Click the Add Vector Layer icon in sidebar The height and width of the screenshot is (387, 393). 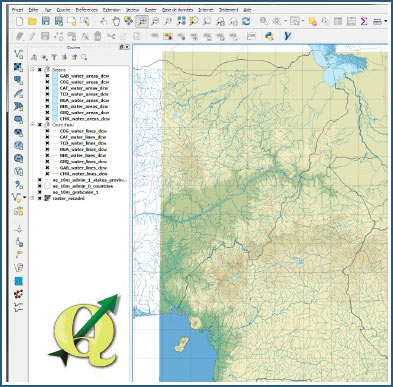[x=18, y=54]
